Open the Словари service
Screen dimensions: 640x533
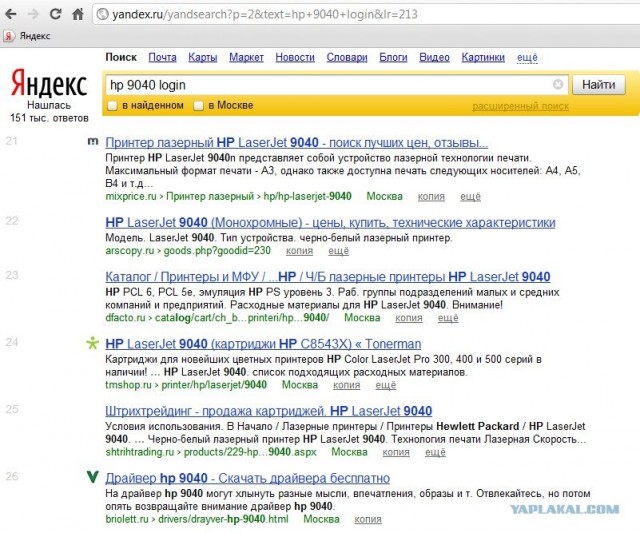point(347,58)
